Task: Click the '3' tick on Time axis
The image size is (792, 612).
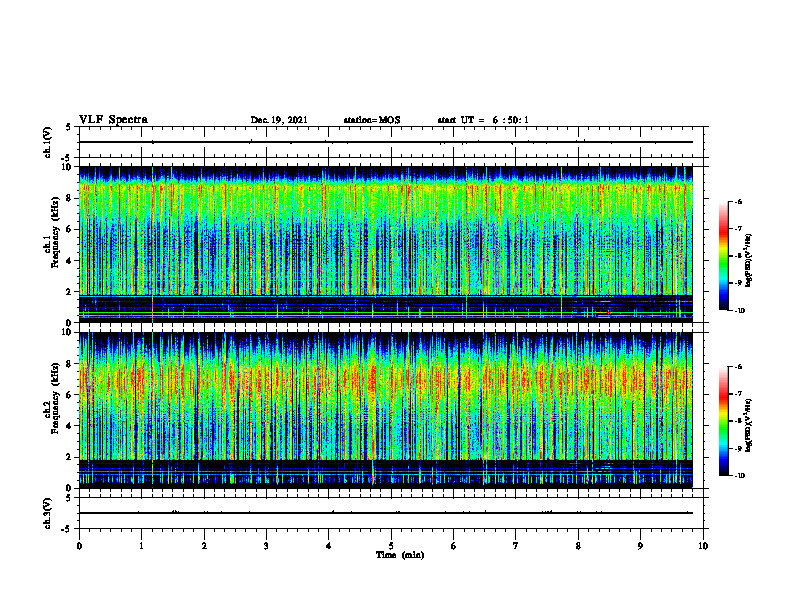Action: (x=266, y=546)
